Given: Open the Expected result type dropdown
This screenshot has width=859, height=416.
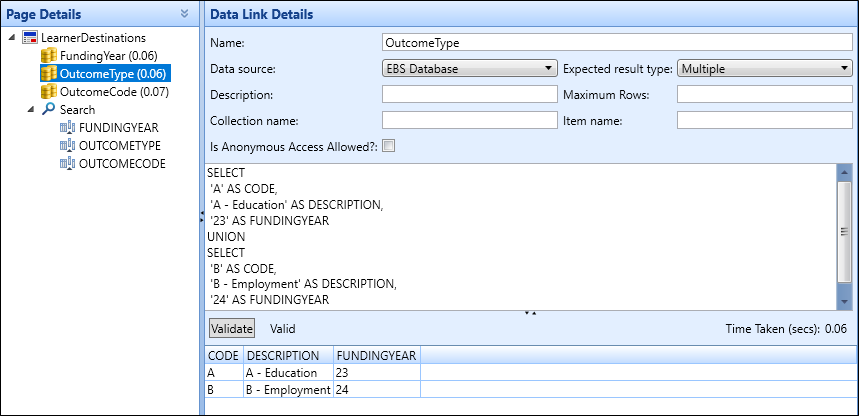Looking at the screenshot, I should [x=764, y=69].
